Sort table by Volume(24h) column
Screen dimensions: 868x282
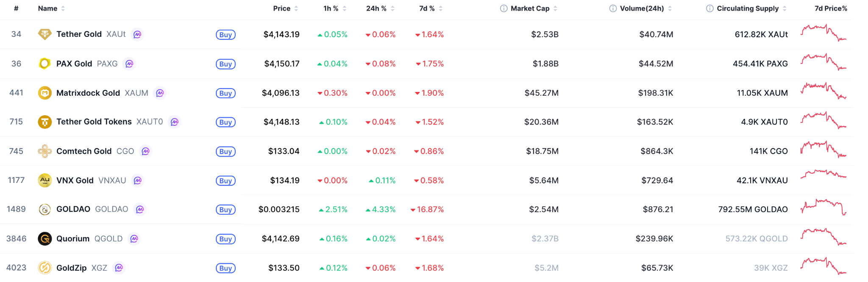(x=646, y=8)
